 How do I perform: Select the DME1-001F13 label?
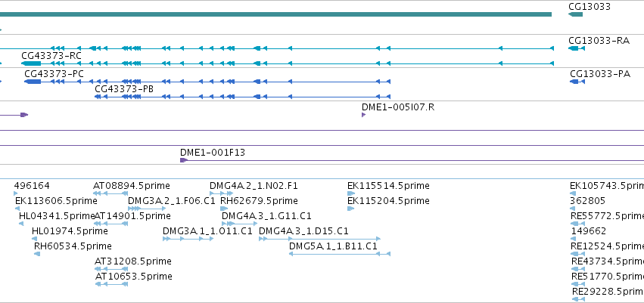pos(213,153)
